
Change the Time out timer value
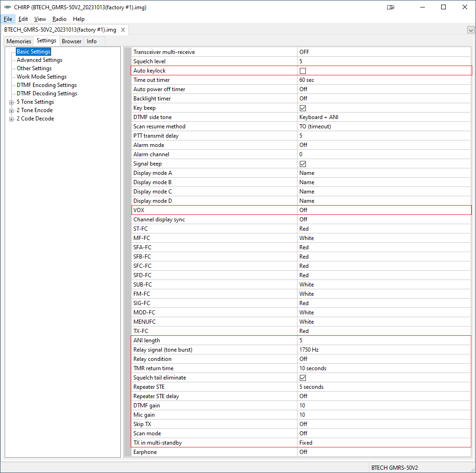383,80
